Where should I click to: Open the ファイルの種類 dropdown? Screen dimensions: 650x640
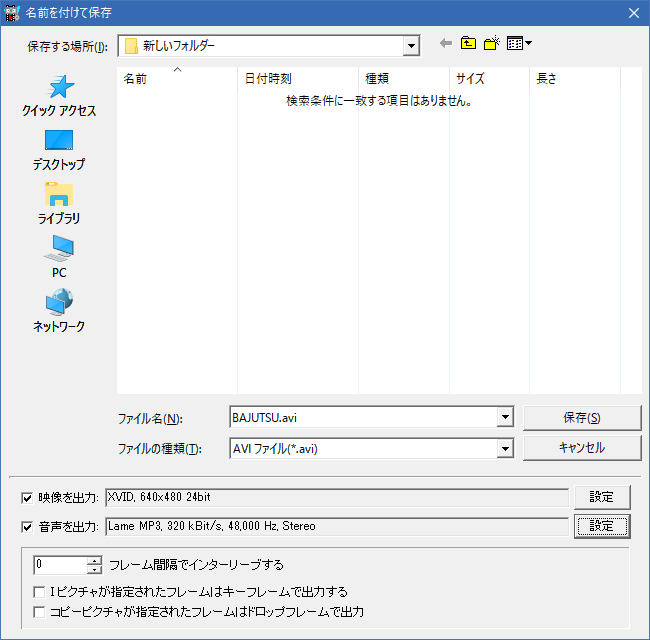[505, 448]
